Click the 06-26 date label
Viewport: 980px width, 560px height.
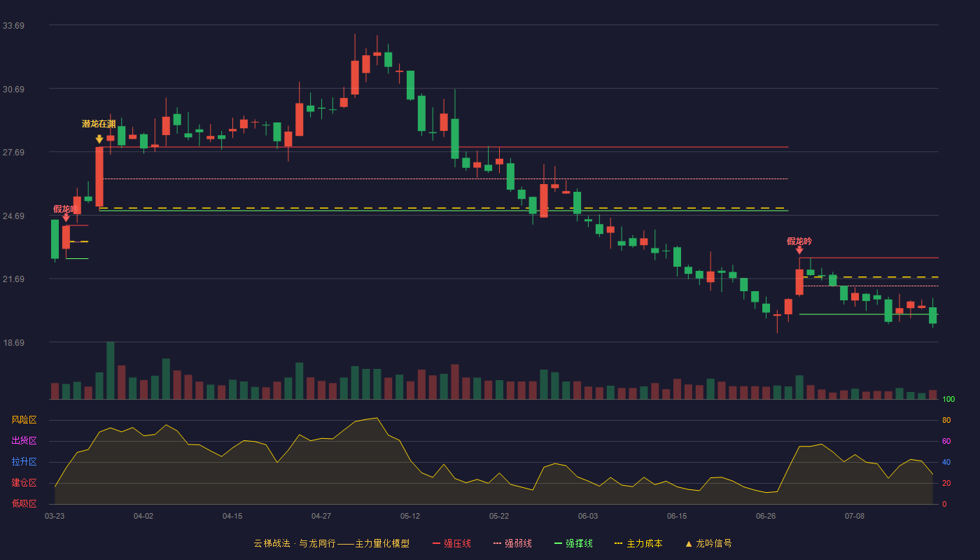[766, 516]
